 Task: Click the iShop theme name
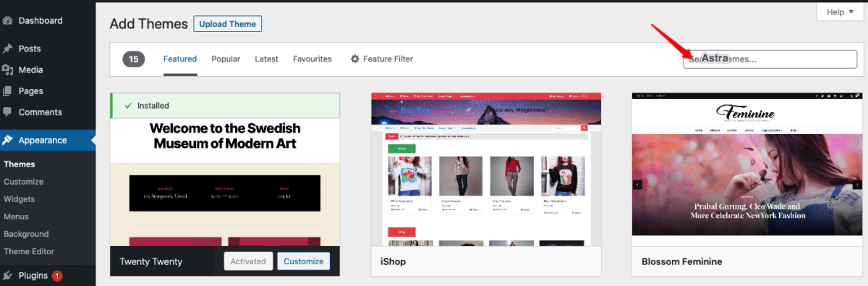click(x=393, y=261)
